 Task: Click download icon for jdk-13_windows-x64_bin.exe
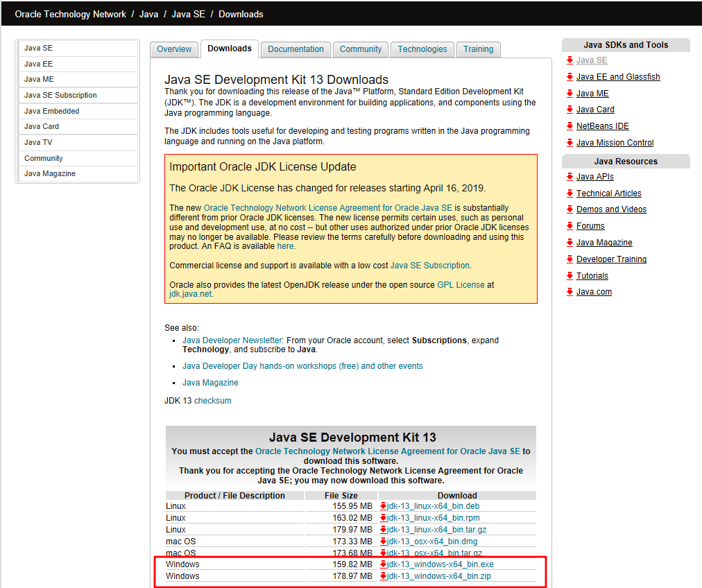click(383, 564)
